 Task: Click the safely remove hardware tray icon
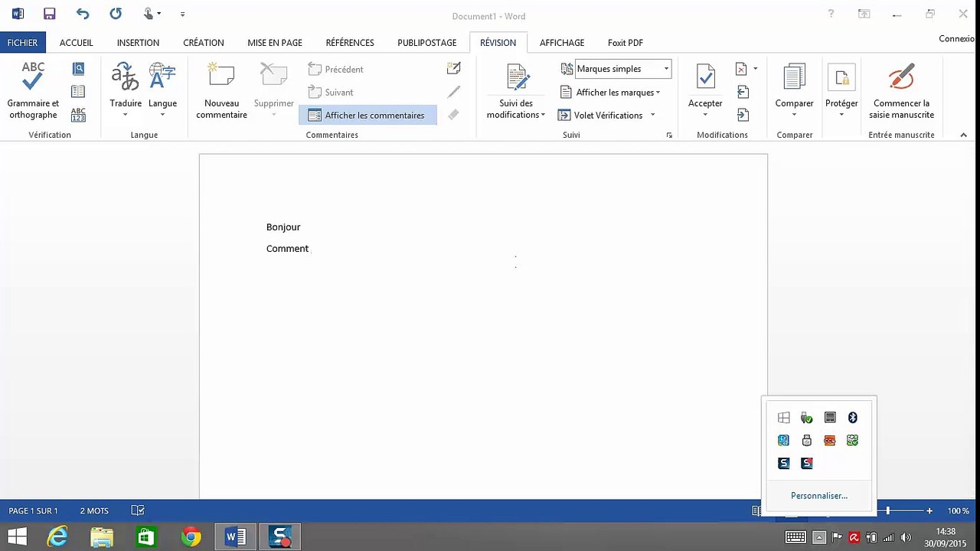click(806, 418)
